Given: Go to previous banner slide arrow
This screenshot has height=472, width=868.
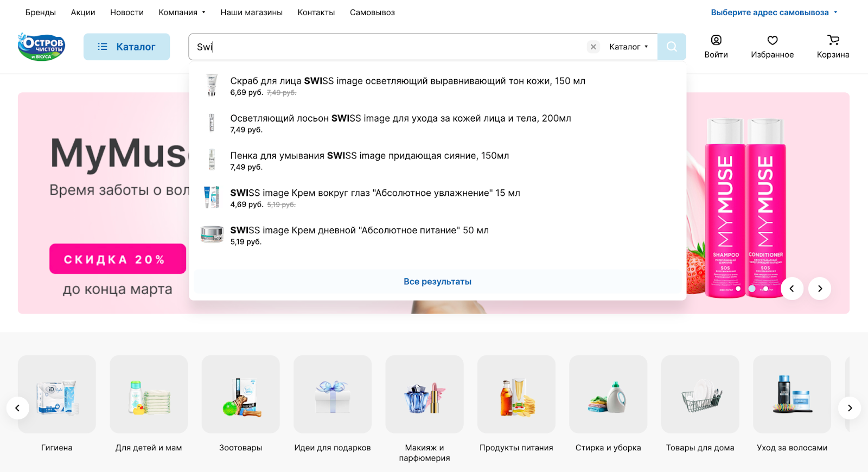Looking at the screenshot, I should [792, 289].
